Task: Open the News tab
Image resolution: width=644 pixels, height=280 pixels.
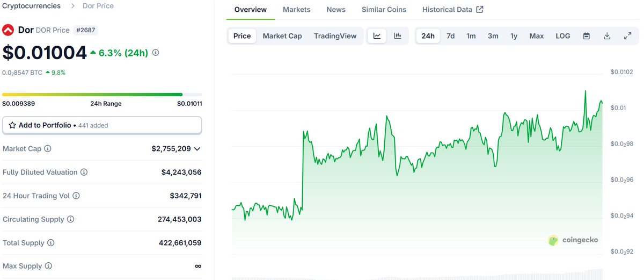Action: [336, 10]
